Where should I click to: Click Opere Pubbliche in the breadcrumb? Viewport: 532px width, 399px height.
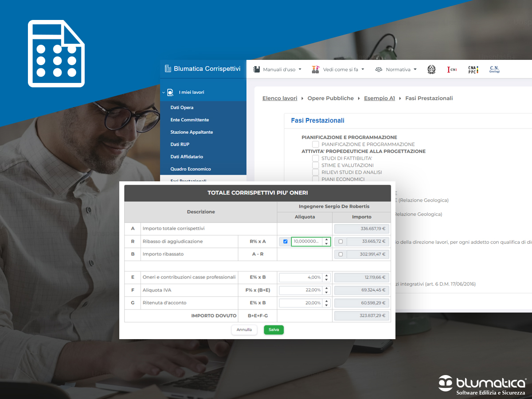[331, 98]
